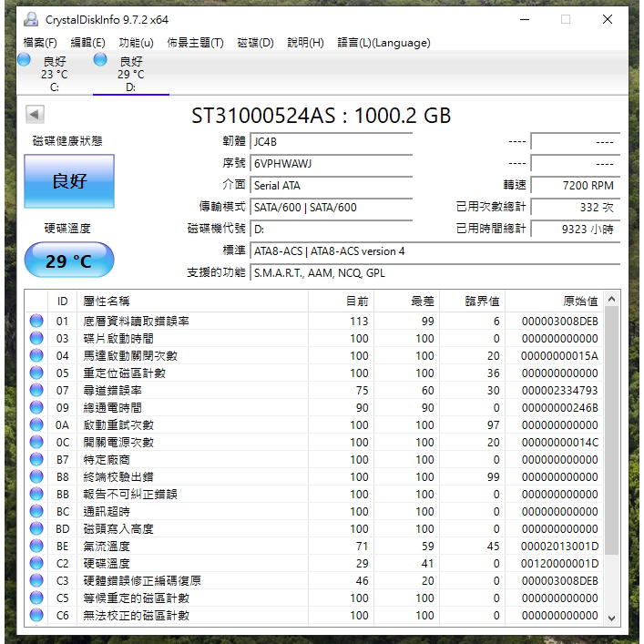The image size is (644, 644).
Task: Click status orb for attribute BD
Action: tap(36, 528)
